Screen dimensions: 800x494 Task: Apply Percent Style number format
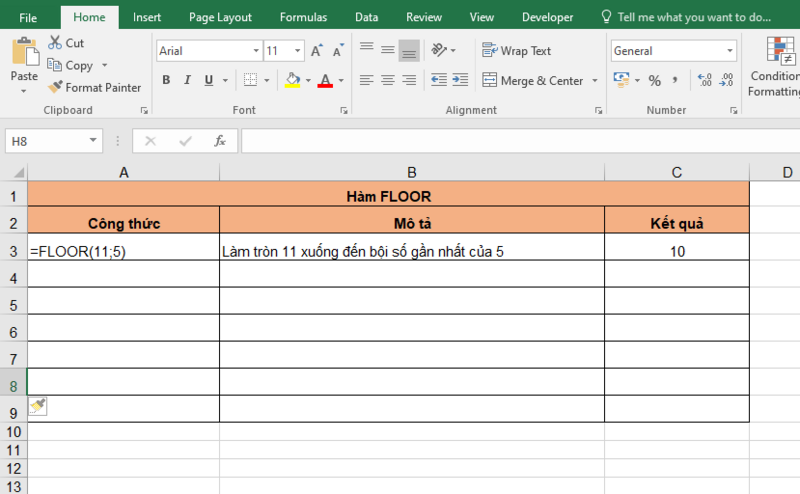[x=654, y=81]
